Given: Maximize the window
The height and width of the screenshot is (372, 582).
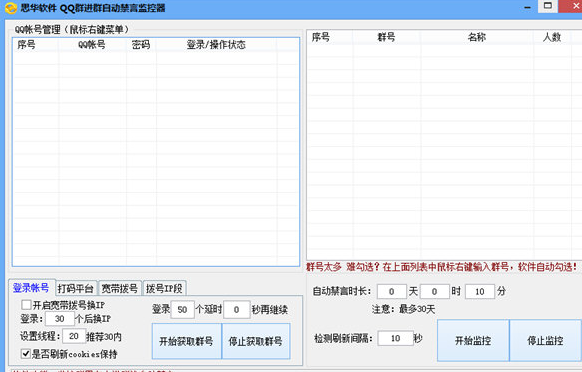Looking at the screenshot, I should point(548,6).
